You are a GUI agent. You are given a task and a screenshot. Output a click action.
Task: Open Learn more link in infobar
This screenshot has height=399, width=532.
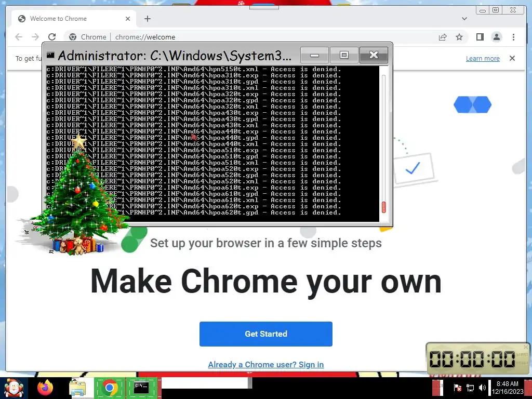click(483, 58)
